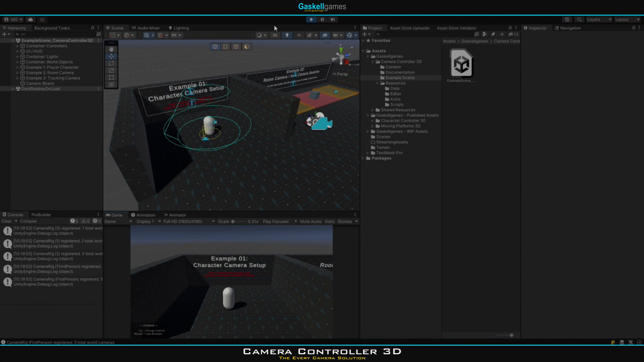This screenshot has height=362, width=644.
Task: Click the ProBuilder face selection mode icon
Action: pos(247,47)
